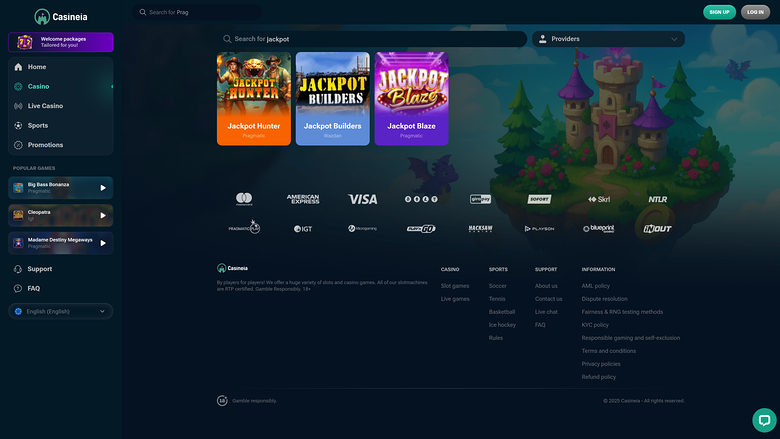
Task: Click the top bar search magnifier icon
Action: click(x=143, y=12)
